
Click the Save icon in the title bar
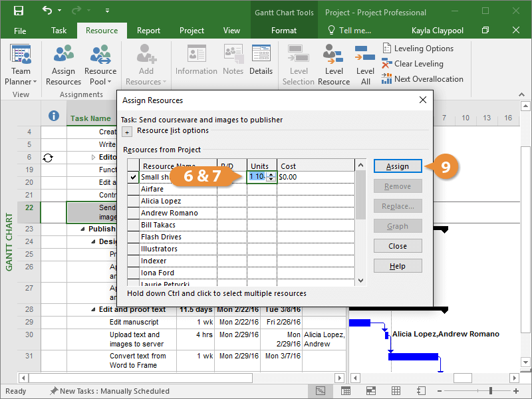tap(18, 11)
